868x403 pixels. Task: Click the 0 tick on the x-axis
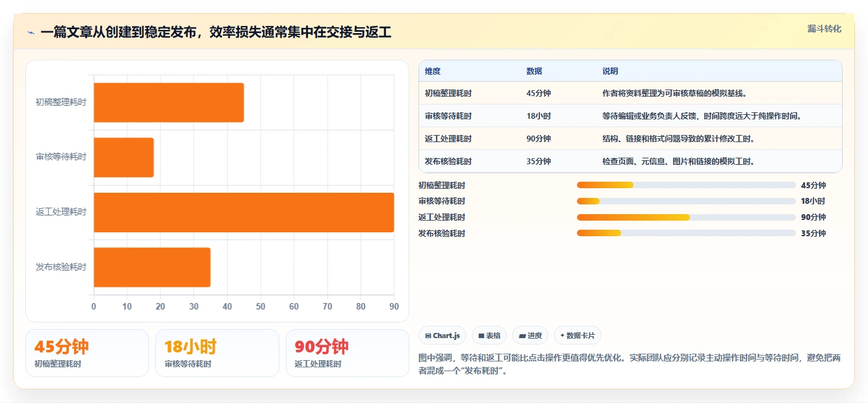(94, 306)
